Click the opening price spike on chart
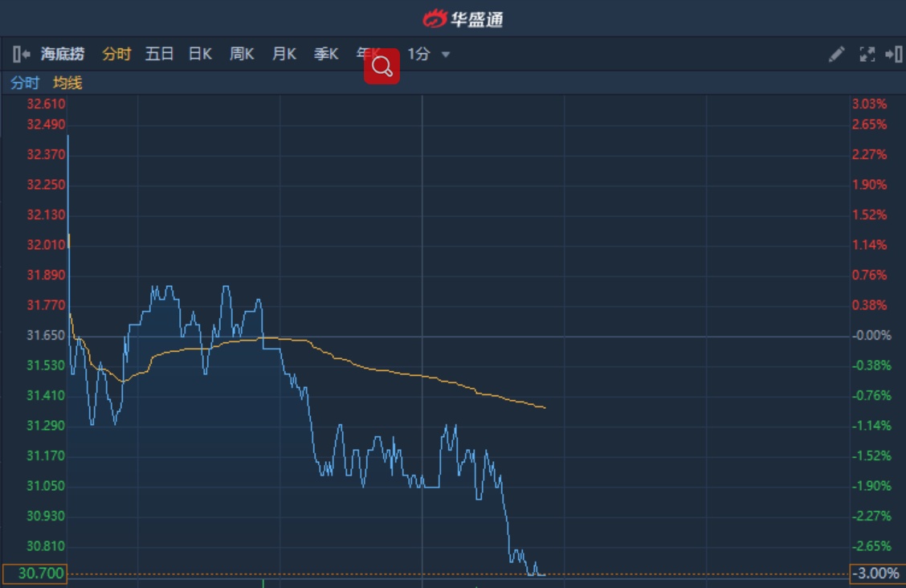This screenshot has width=906, height=588. coord(67,137)
